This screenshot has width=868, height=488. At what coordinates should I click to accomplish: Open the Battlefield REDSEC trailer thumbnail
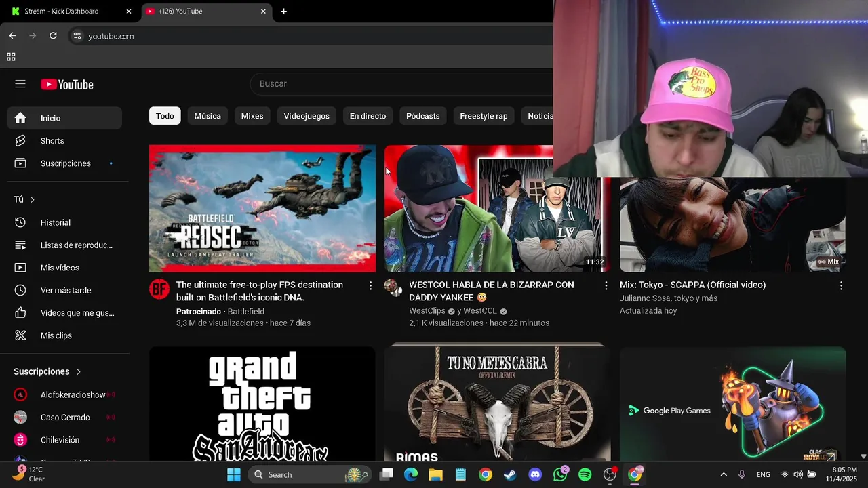pos(262,208)
